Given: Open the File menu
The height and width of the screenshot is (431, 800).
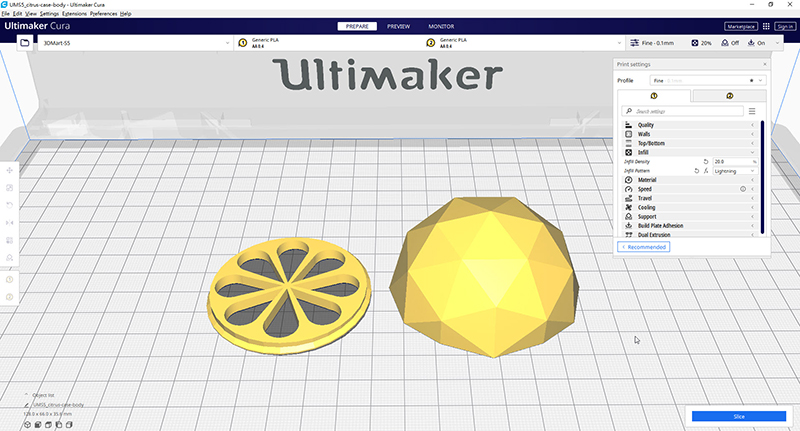Looking at the screenshot, I should click(6, 14).
